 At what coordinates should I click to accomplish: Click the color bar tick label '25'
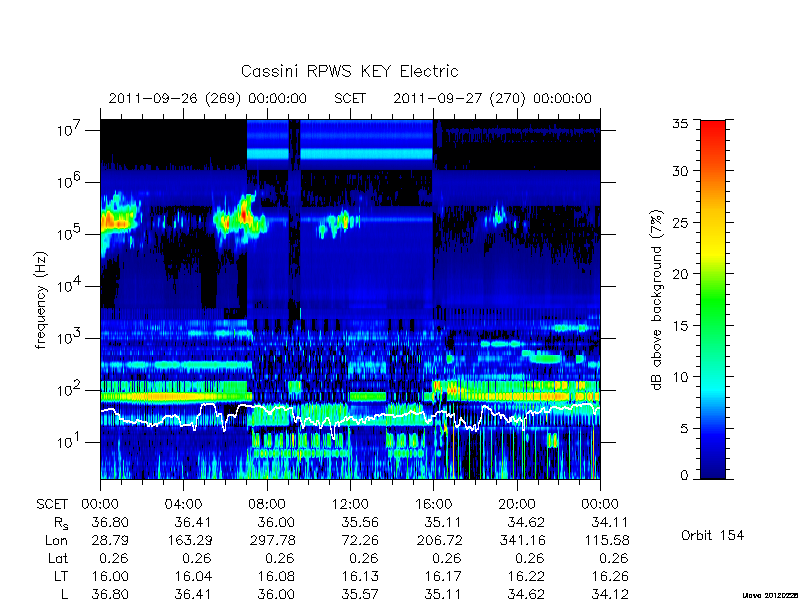coord(680,222)
